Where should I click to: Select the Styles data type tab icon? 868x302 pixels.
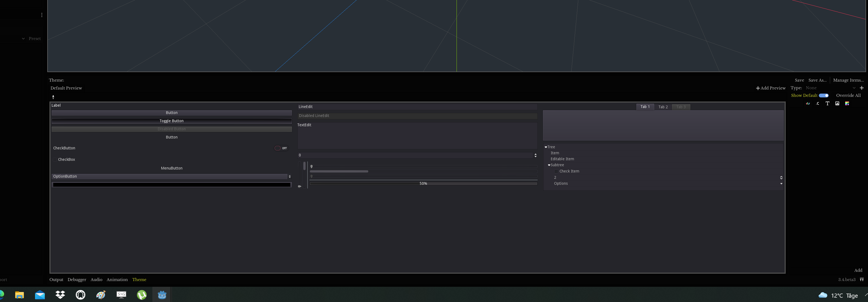(x=847, y=103)
